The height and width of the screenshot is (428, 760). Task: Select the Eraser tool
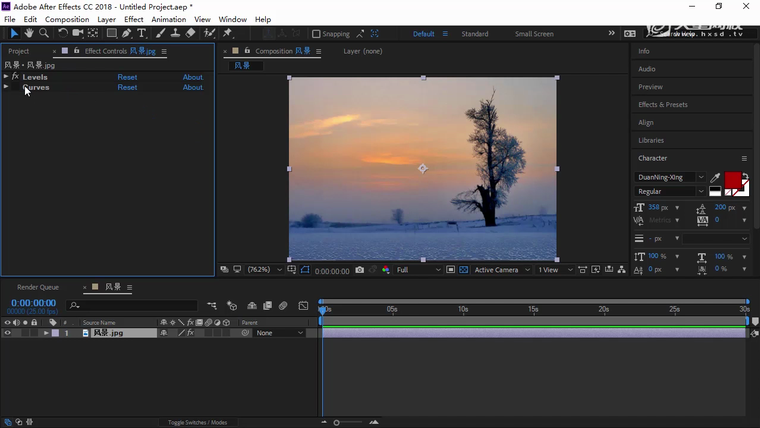(190, 33)
